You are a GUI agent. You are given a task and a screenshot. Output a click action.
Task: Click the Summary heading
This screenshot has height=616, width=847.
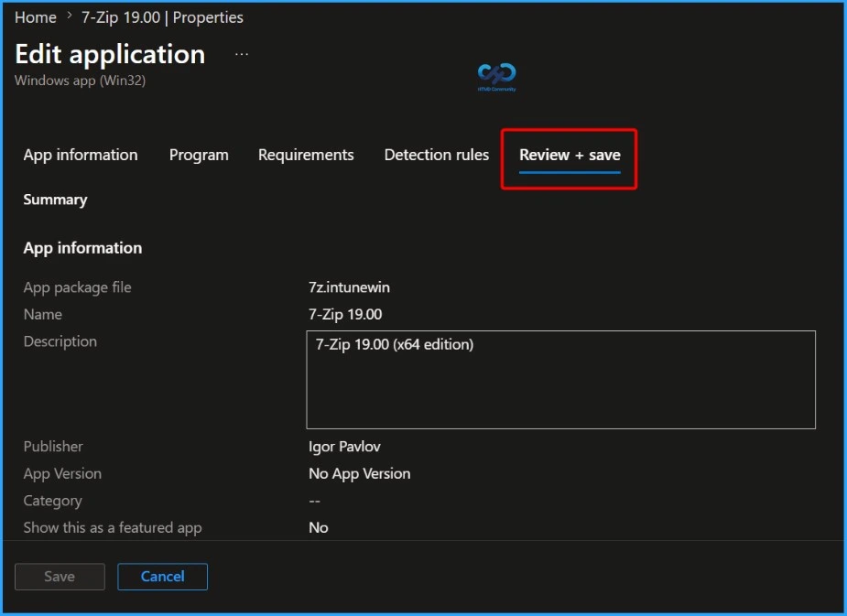pos(55,200)
